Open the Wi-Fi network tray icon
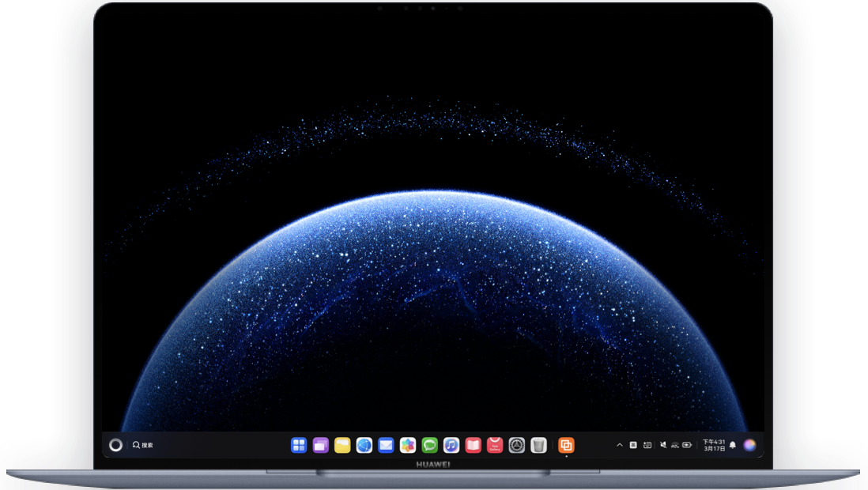The image size is (868, 490). coord(675,445)
